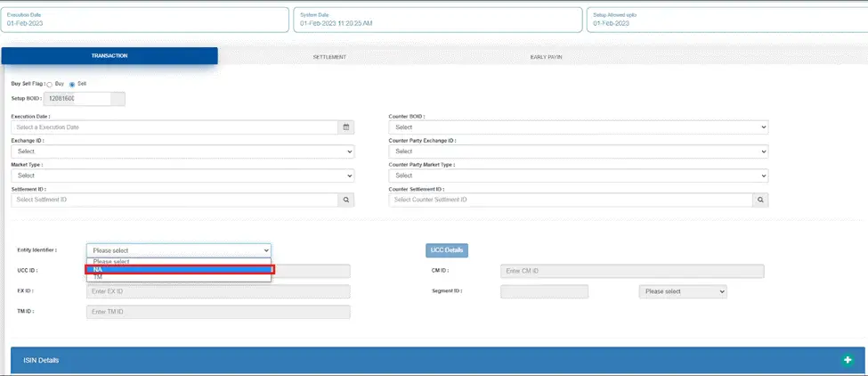Image resolution: width=868 pixels, height=376 pixels.
Task: Choose TM in the Entity Identifier list
Action: tap(179, 277)
